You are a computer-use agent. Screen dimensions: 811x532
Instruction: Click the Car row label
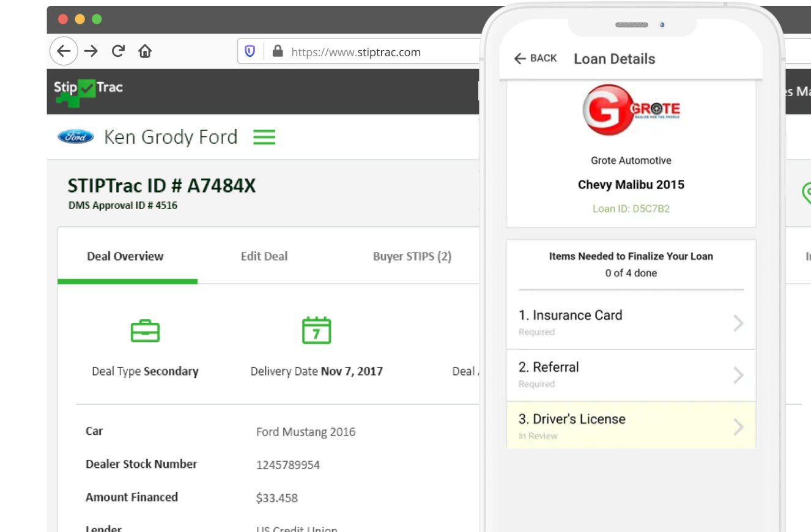tap(94, 431)
